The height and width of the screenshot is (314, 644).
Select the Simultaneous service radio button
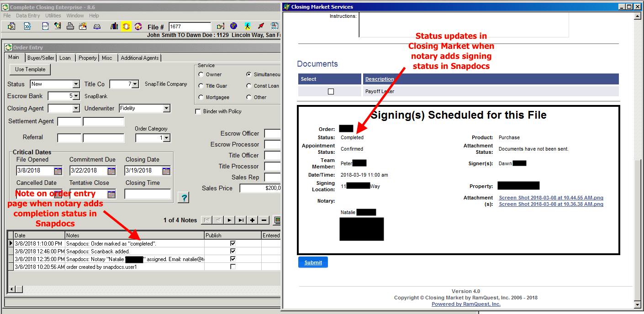(x=249, y=74)
